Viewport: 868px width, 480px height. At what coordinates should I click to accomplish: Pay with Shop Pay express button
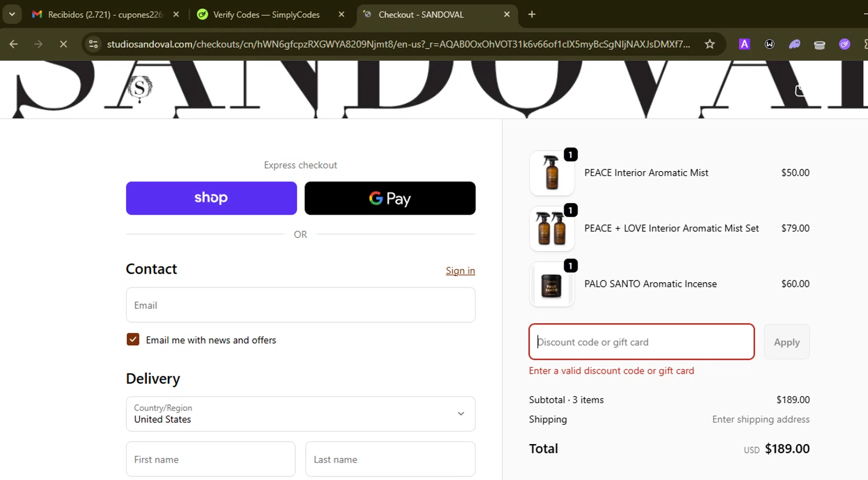211,198
